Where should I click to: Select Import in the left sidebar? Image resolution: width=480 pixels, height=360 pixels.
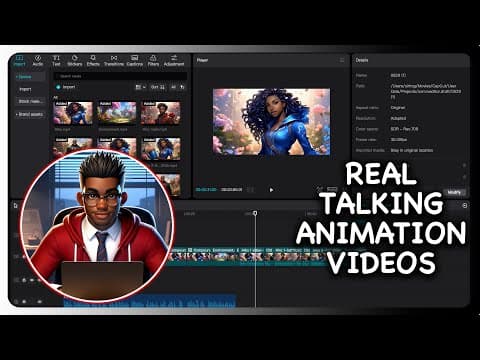pyautogui.click(x=25, y=89)
